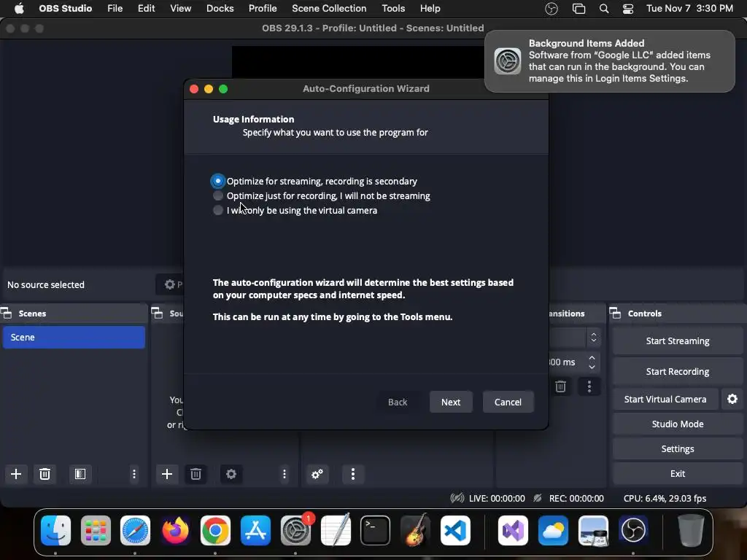Click the date and time in menu bar
This screenshot has width=747, height=560.
click(689, 9)
